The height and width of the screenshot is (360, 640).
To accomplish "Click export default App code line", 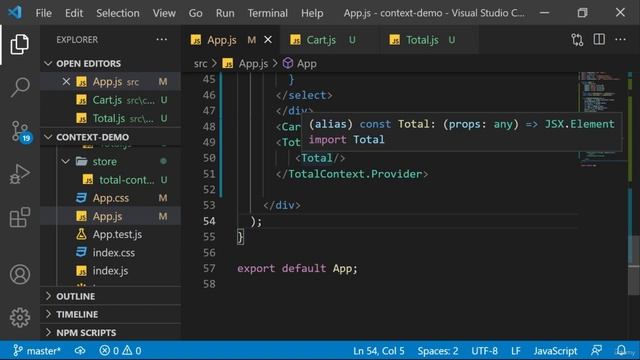I will [x=297, y=269].
